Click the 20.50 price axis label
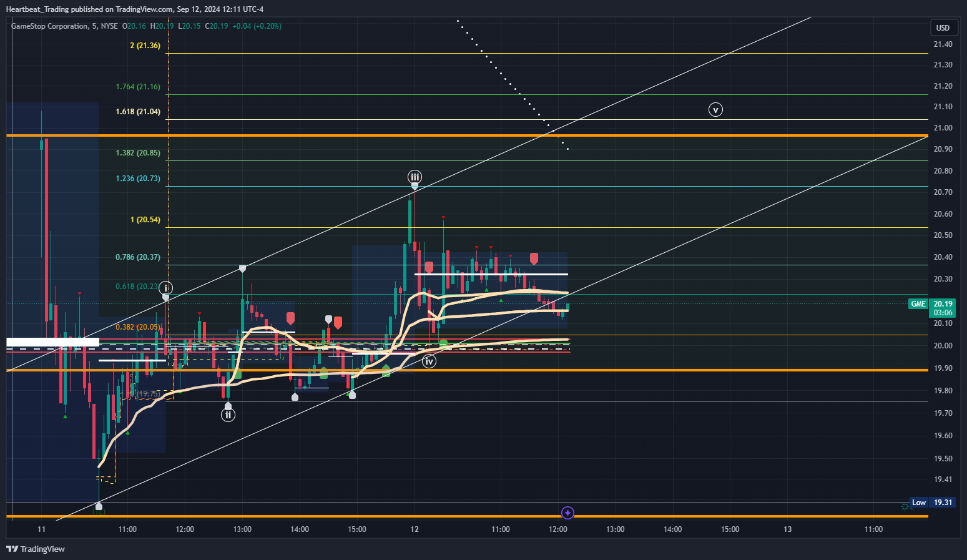Screen dimensions: 967x560 coord(943,235)
